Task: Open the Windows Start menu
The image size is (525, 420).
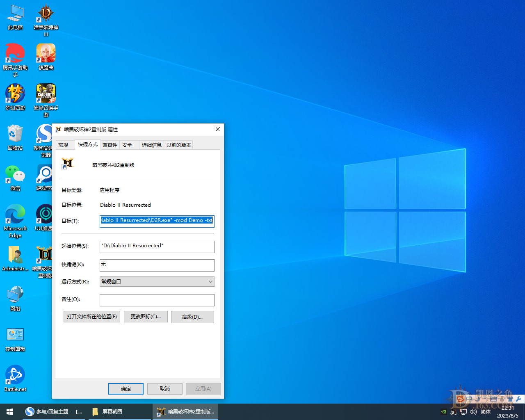Action: (x=10, y=412)
